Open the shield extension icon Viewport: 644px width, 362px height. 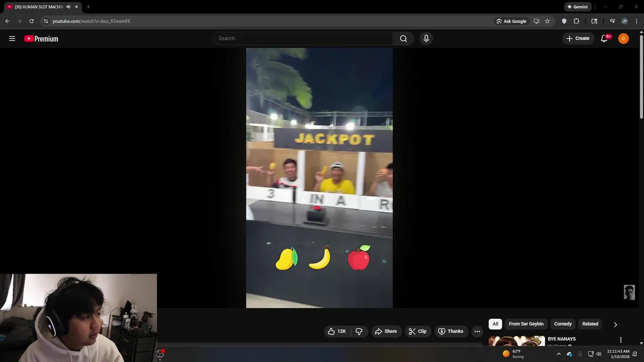click(x=564, y=21)
